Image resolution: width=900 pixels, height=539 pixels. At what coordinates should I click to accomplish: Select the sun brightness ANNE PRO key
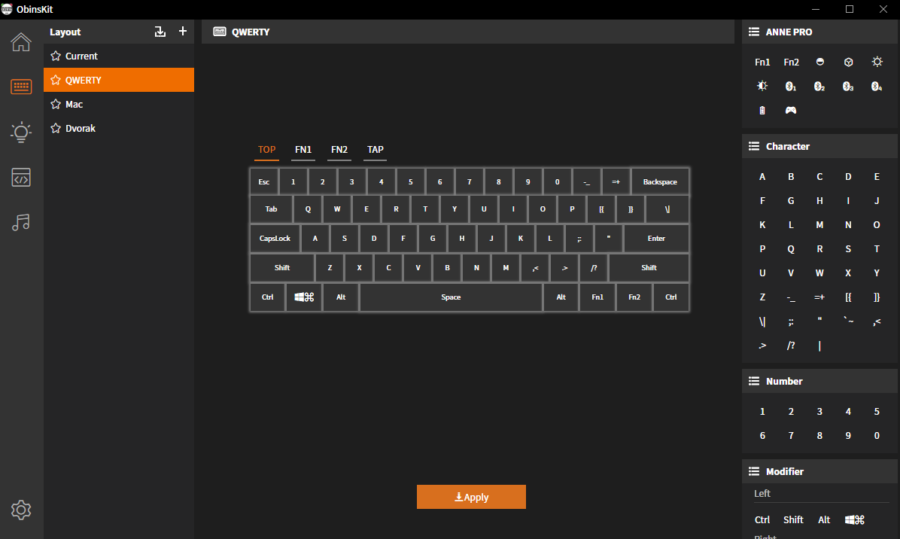[x=877, y=61]
